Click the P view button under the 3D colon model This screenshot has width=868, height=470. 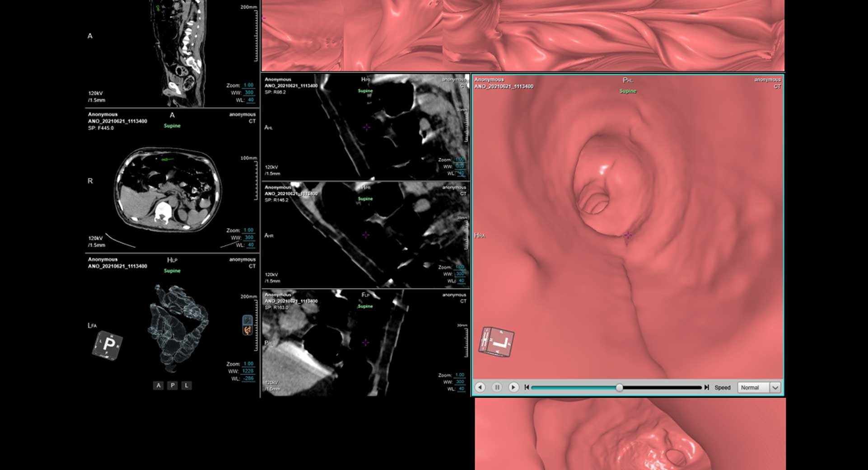click(x=173, y=385)
